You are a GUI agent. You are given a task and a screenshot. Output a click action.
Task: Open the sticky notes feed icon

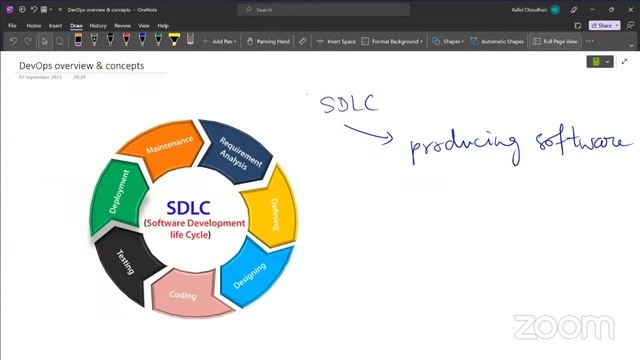click(x=578, y=26)
